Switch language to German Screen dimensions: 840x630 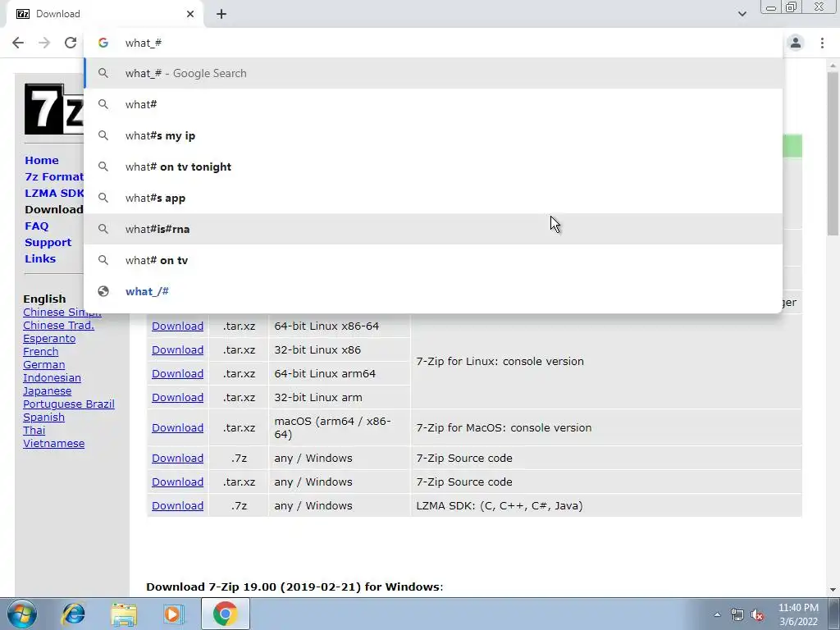coord(44,365)
